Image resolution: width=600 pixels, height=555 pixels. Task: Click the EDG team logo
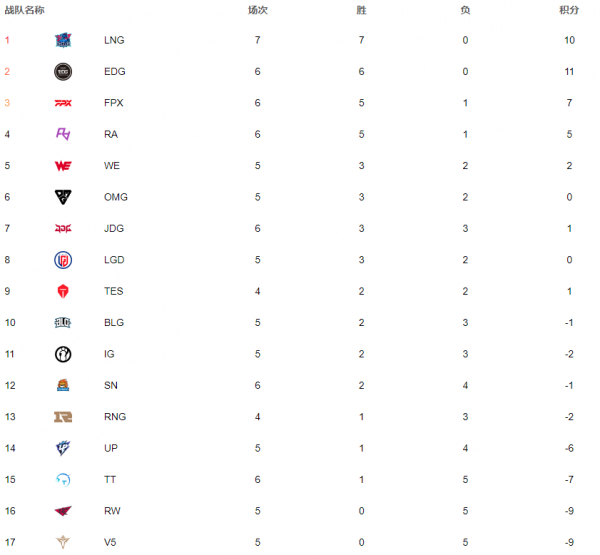[63, 72]
